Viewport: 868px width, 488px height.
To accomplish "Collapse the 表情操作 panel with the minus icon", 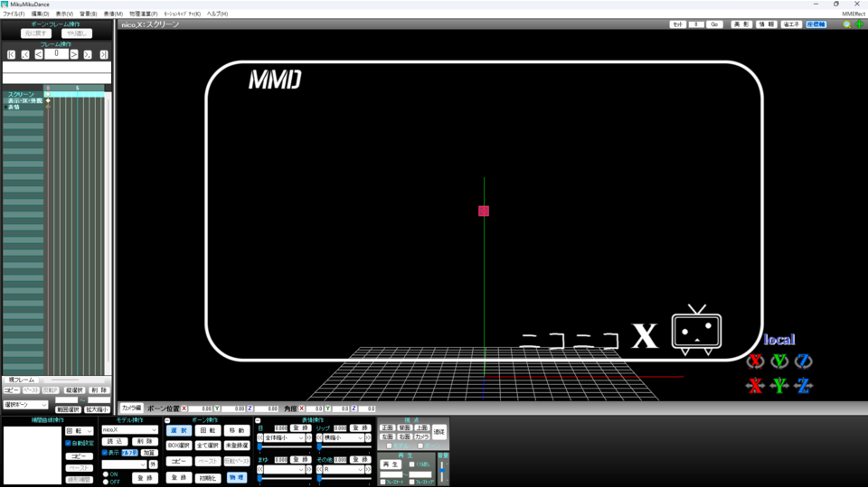I will tap(258, 420).
